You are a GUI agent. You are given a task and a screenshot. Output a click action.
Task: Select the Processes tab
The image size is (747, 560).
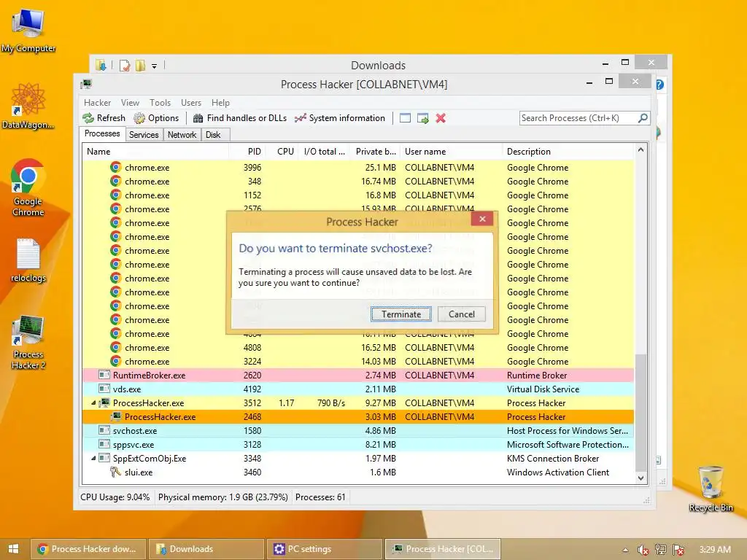(102, 133)
